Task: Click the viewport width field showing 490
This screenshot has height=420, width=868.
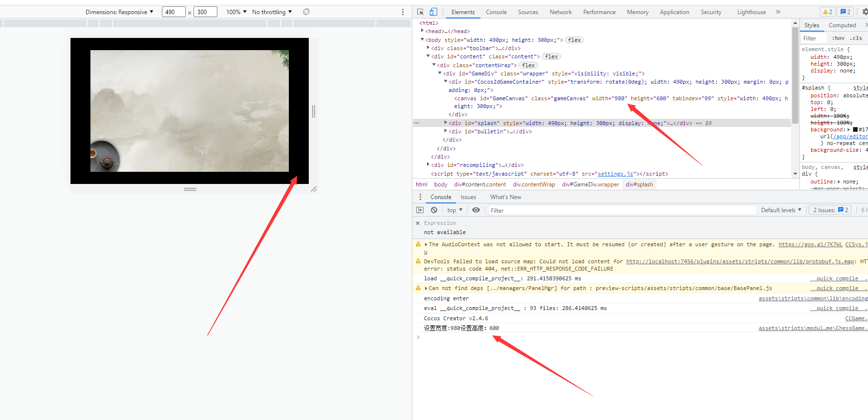Action: pos(174,12)
